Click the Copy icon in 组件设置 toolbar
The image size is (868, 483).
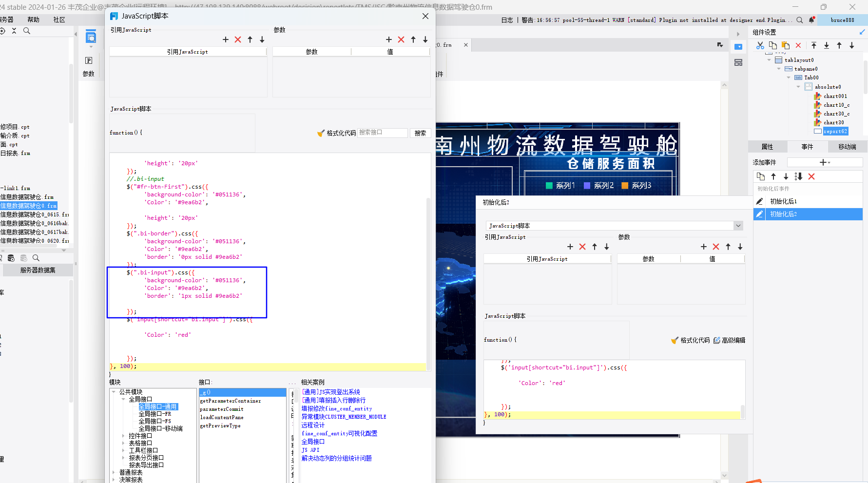pyautogui.click(x=773, y=45)
